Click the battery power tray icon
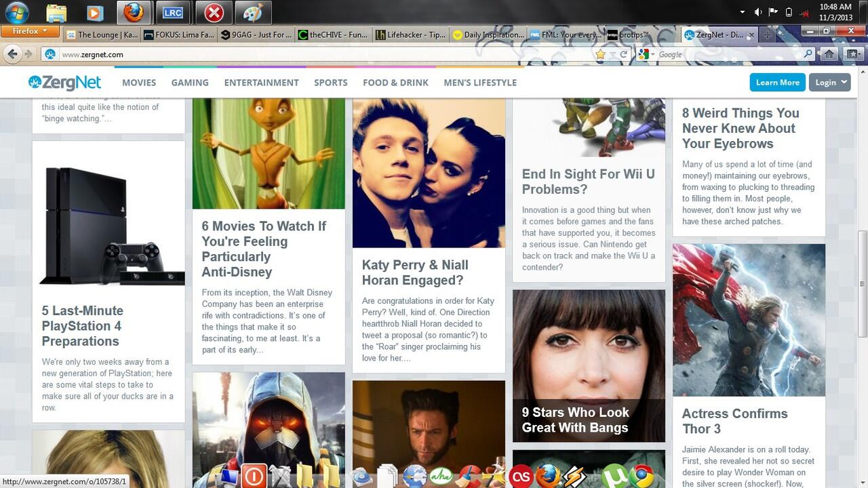The width and height of the screenshot is (868, 488). pyautogui.click(x=788, y=12)
